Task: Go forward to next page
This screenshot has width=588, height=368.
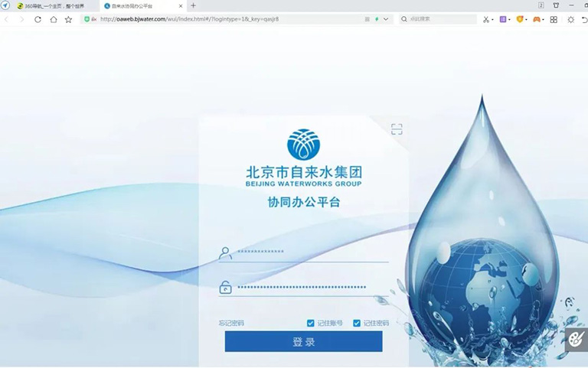Action: coord(21,19)
